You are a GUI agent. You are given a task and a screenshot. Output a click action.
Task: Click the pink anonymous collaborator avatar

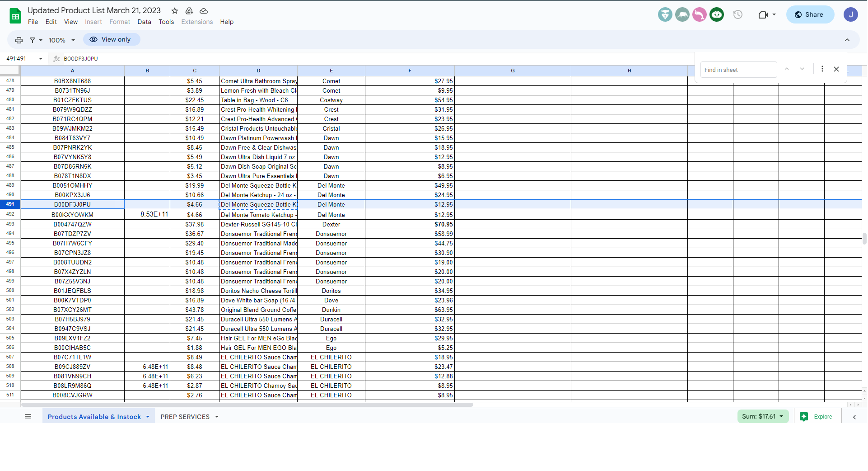click(x=700, y=14)
